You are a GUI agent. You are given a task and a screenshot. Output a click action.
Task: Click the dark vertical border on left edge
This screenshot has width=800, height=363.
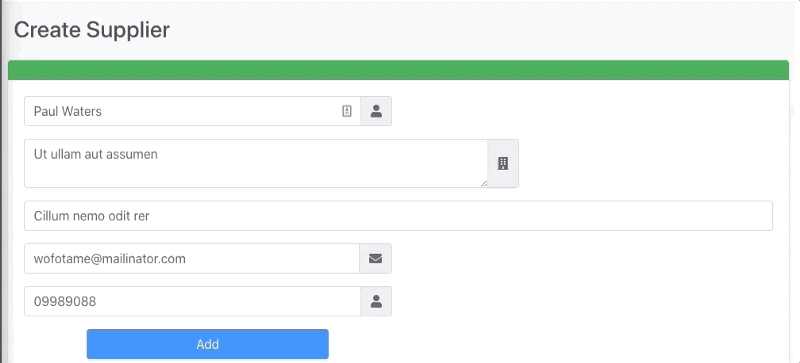[2, 181]
